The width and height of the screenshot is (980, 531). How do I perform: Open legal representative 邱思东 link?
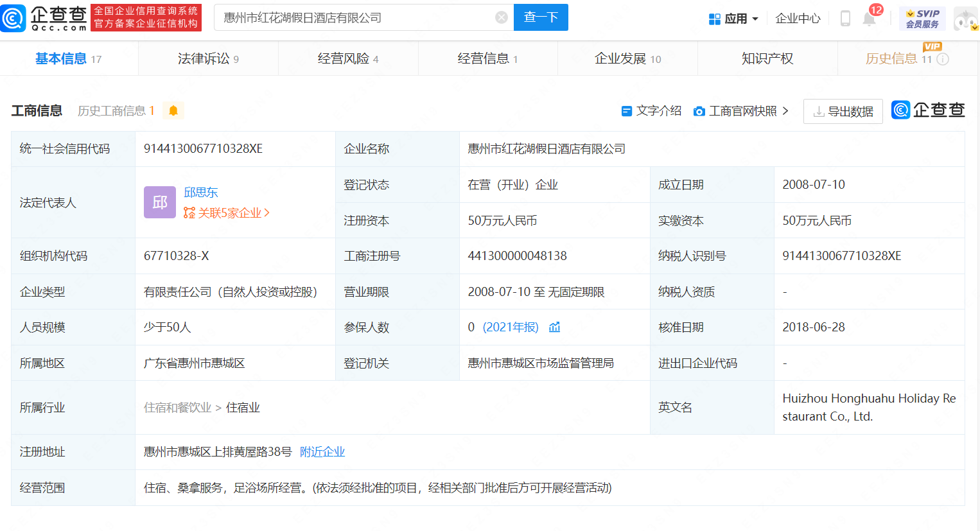point(201,192)
